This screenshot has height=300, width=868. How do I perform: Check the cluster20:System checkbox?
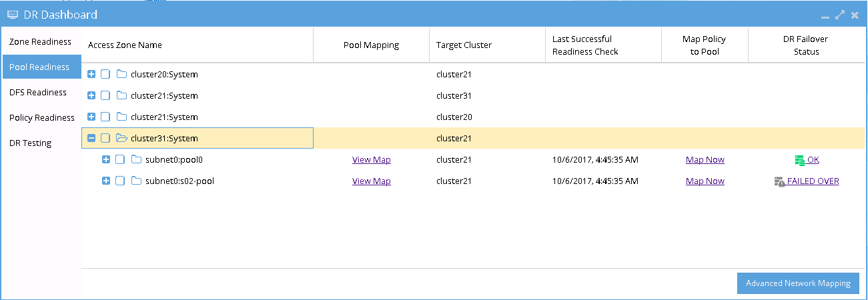tap(105, 75)
